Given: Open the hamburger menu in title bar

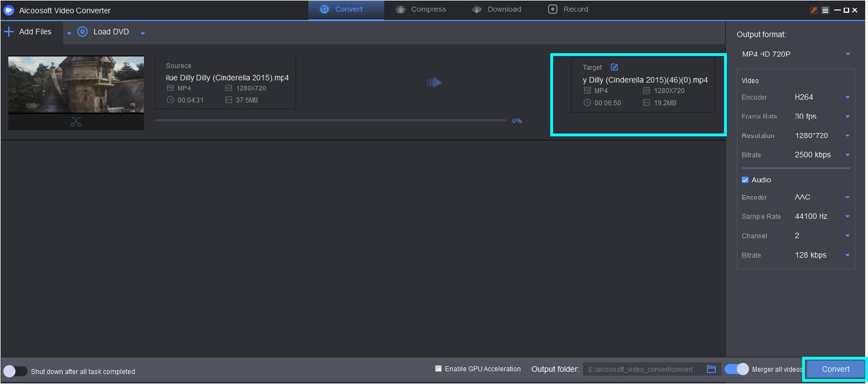Looking at the screenshot, I should click(825, 10).
